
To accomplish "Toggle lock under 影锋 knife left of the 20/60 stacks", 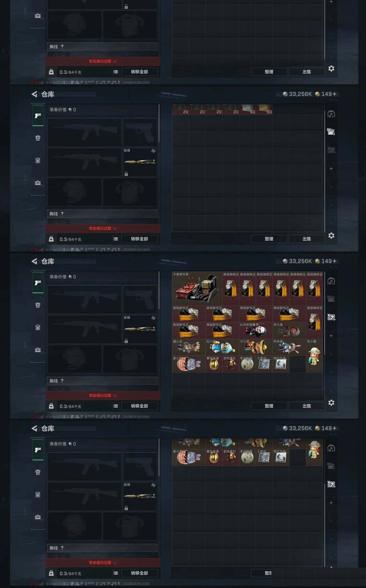I will pyautogui.click(x=126, y=174).
